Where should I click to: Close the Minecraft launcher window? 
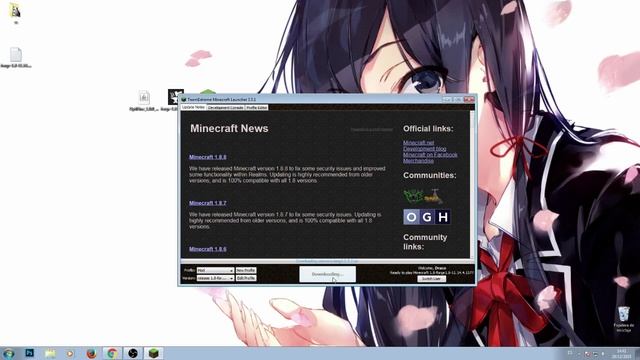(469, 99)
